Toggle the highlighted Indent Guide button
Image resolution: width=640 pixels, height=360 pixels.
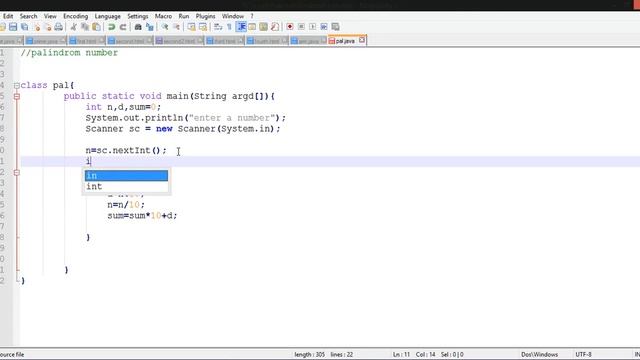(241, 27)
